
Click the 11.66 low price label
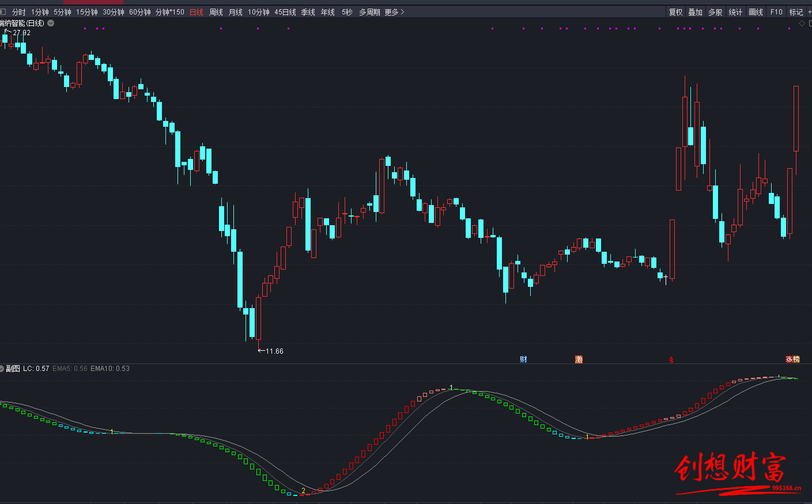(x=274, y=351)
